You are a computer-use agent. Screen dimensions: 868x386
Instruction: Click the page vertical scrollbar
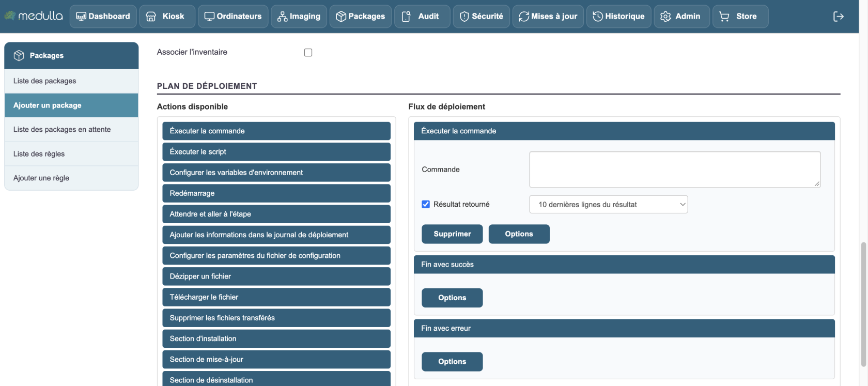tap(863, 305)
